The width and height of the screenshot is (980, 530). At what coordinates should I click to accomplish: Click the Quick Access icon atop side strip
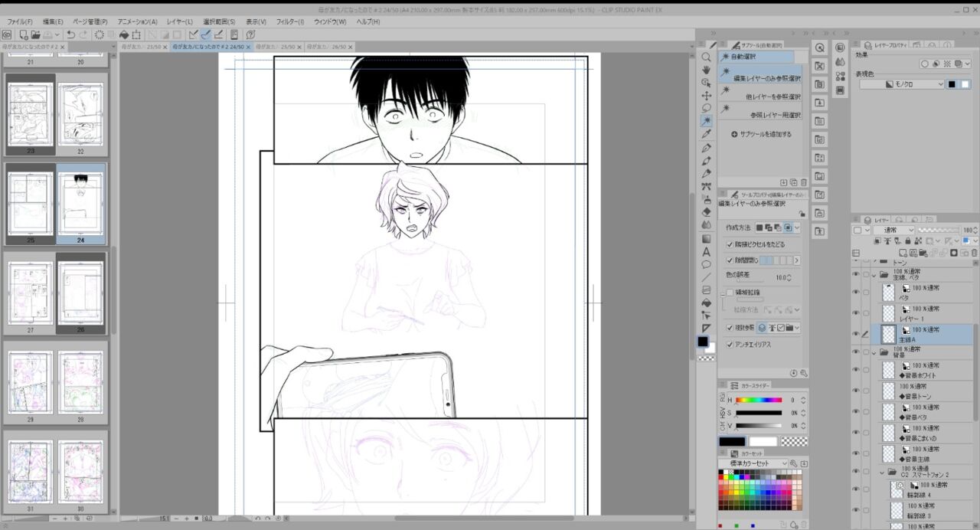tap(819, 47)
